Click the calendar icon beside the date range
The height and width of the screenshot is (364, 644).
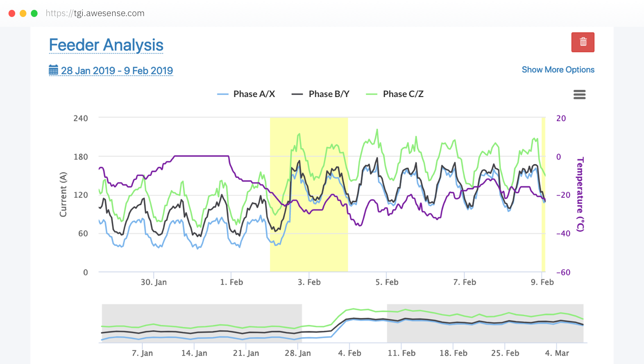click(x=54, y=70)
